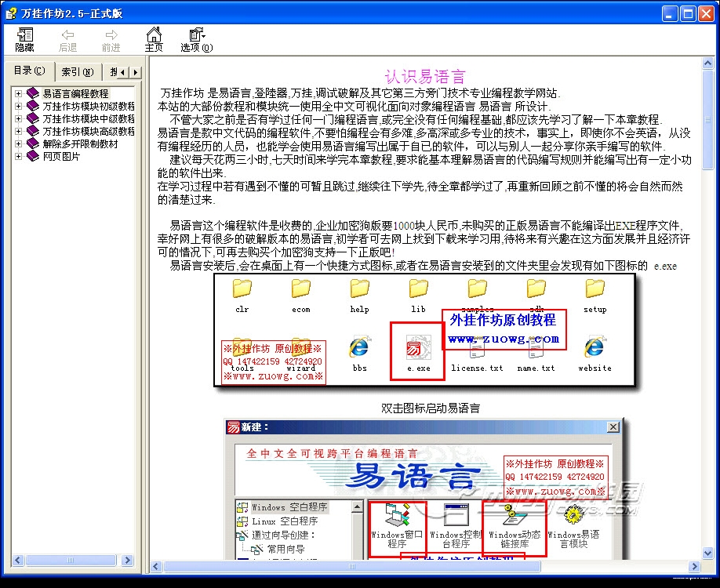Screen dimensions: 720x588
Task: Maximize the 万挂作坊2.5 window
Action: 688,14
